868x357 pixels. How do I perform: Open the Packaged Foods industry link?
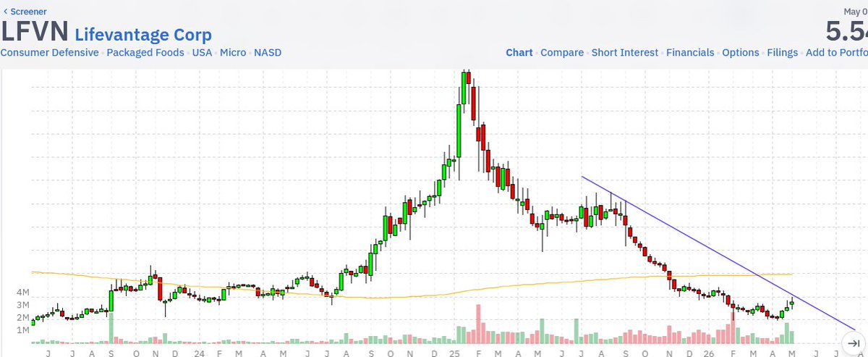click(x=145, y=53)
